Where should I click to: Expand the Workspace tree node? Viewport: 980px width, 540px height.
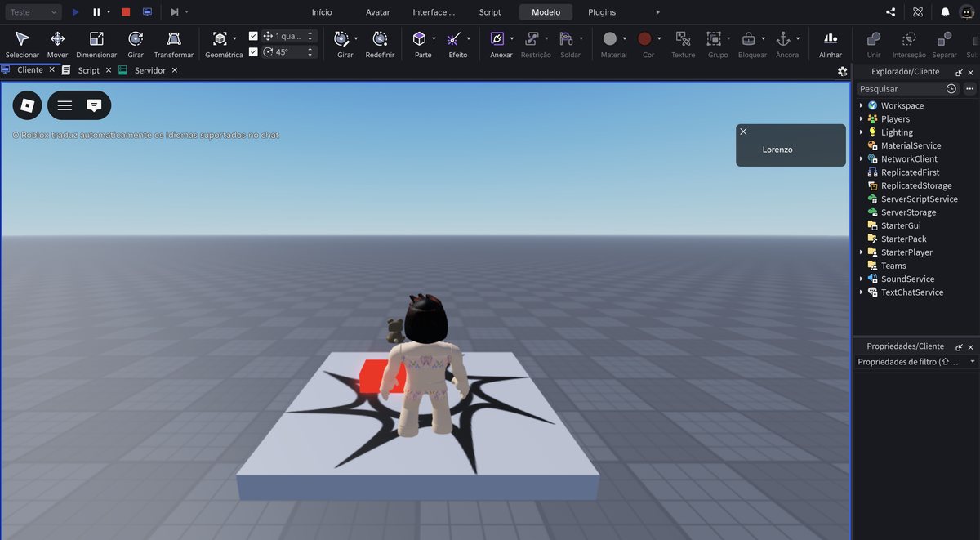(861, 105)
